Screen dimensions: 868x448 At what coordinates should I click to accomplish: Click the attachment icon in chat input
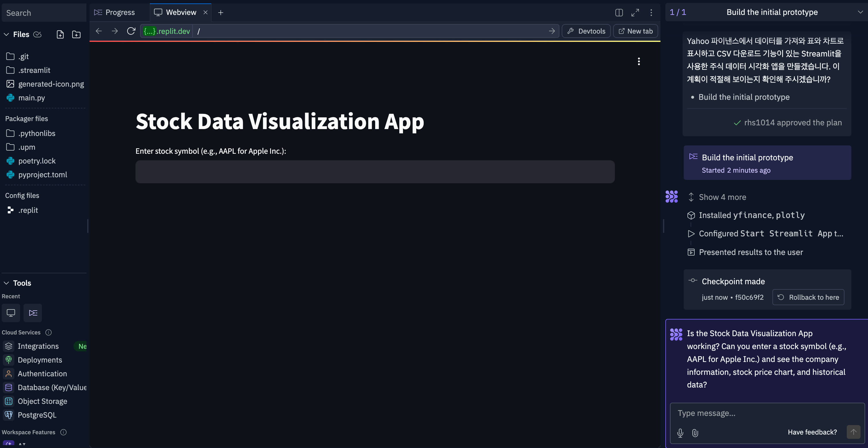(x=694, y=433)
